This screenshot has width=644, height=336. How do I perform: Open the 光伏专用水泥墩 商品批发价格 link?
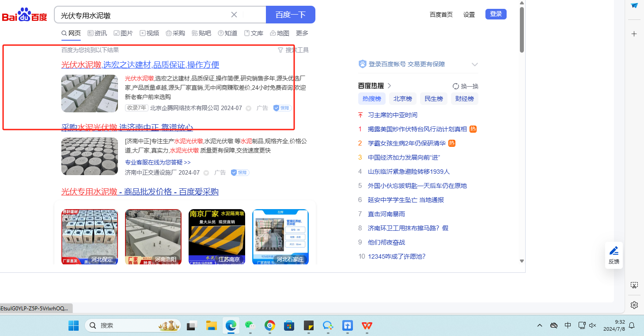tap(140, 192)
